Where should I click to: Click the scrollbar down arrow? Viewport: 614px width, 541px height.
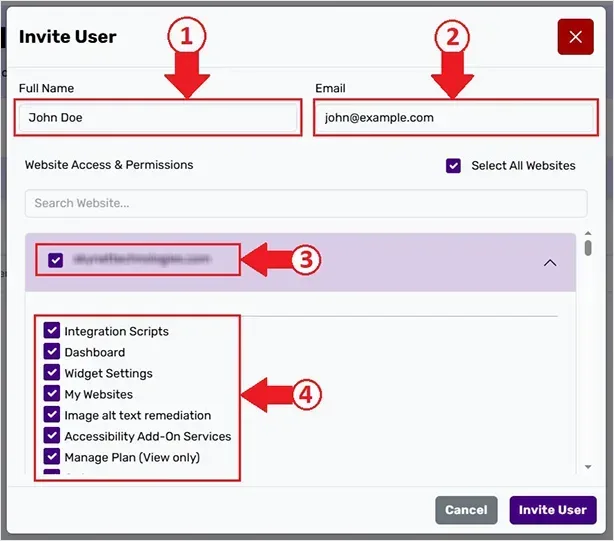[588, 468]
